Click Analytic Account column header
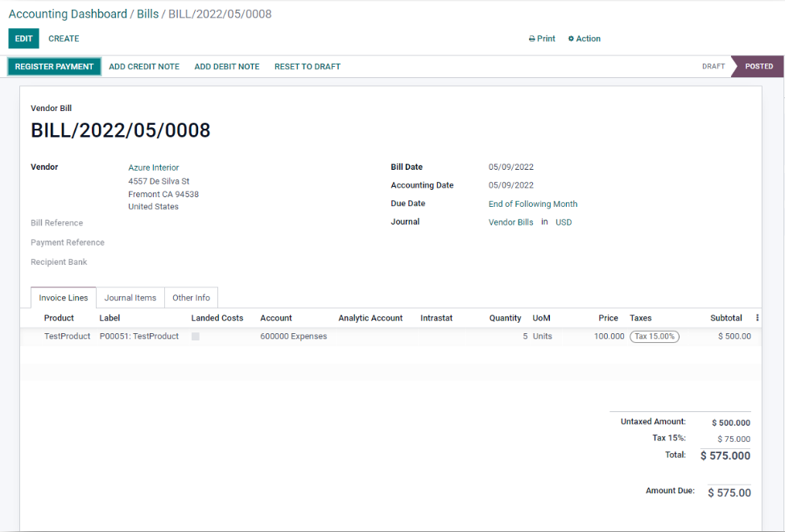 point(370,318)
